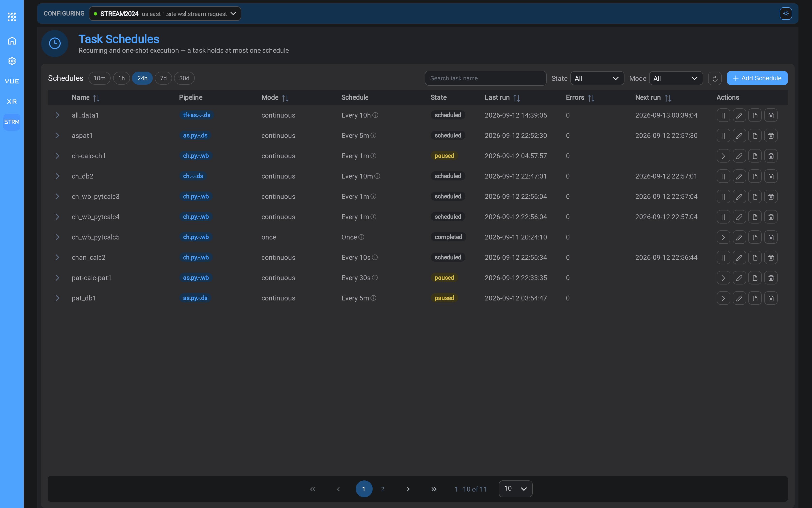Click the paused badge for pat_db1

(444, 298)
